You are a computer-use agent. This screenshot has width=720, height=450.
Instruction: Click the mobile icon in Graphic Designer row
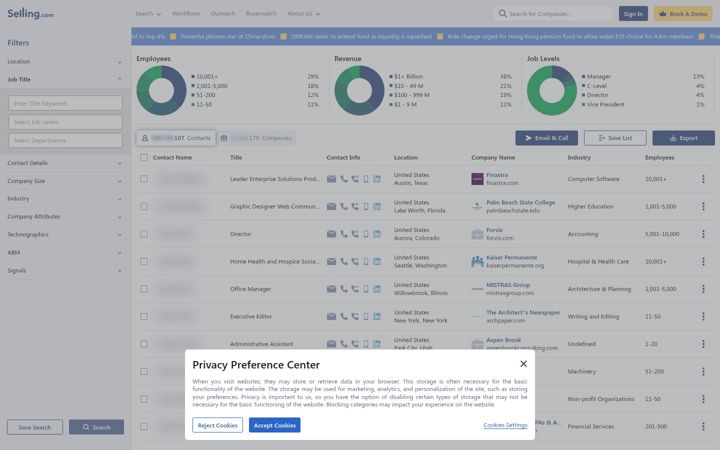tap(366, 207)
